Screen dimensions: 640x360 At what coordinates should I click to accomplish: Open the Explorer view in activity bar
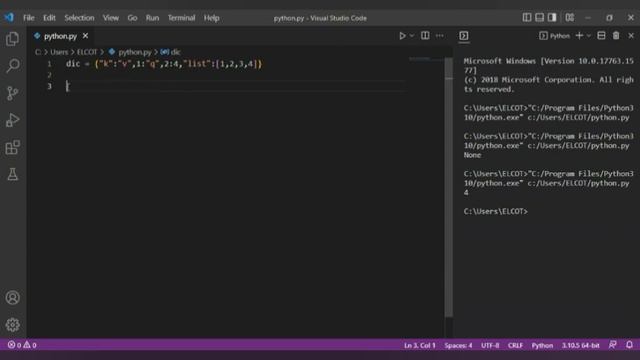pyautogui.click(x=13, y=39)
